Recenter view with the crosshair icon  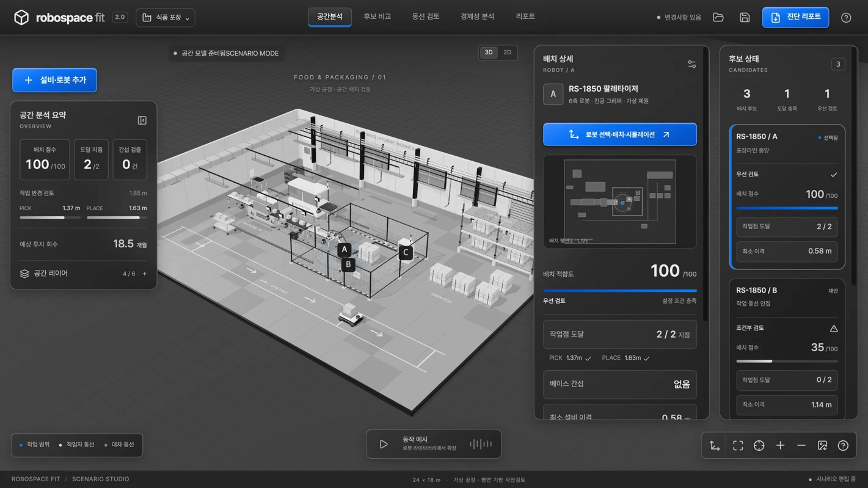759,446
